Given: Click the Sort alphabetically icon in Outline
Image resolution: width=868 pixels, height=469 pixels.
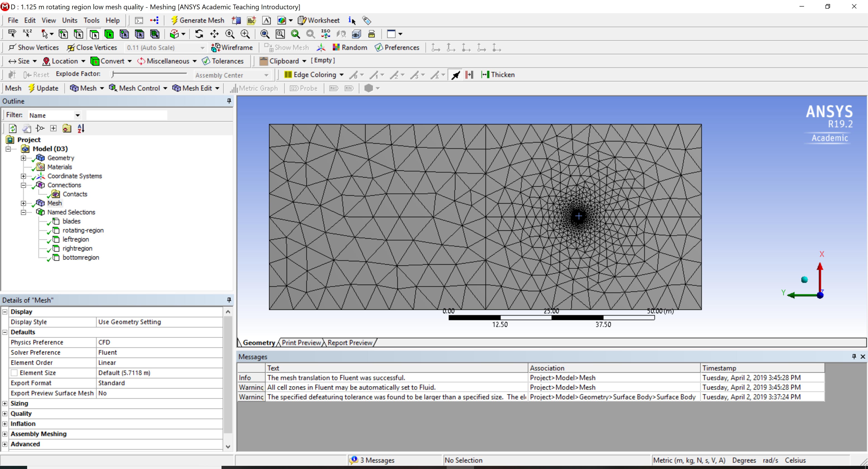Looking at the screenshot, I should tap(81, 128).
